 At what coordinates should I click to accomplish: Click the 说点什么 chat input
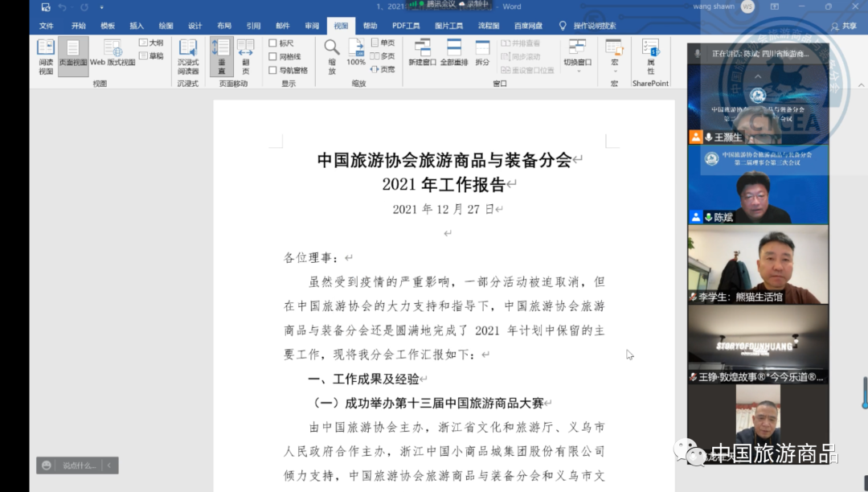tap(79, 465)
